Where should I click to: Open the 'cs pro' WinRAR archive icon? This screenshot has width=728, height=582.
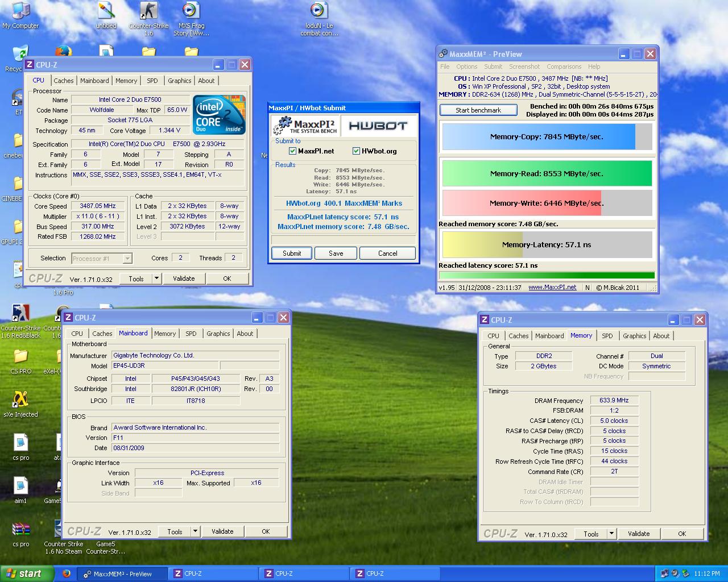(x=20, y=534)
